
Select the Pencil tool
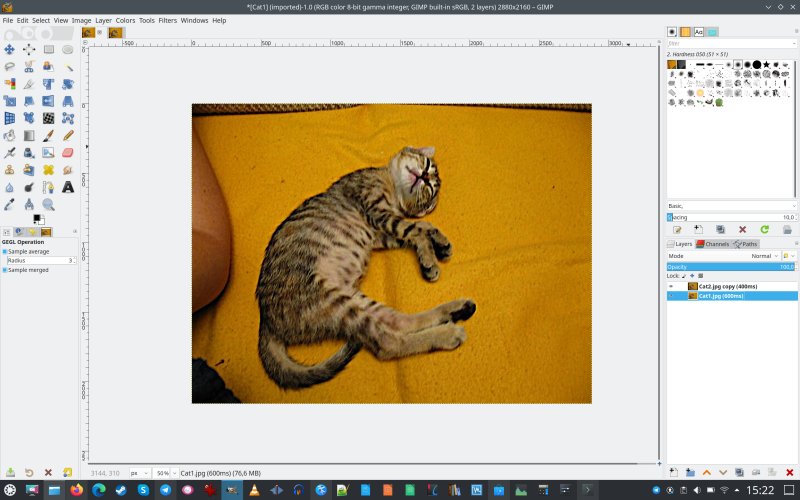68,135
